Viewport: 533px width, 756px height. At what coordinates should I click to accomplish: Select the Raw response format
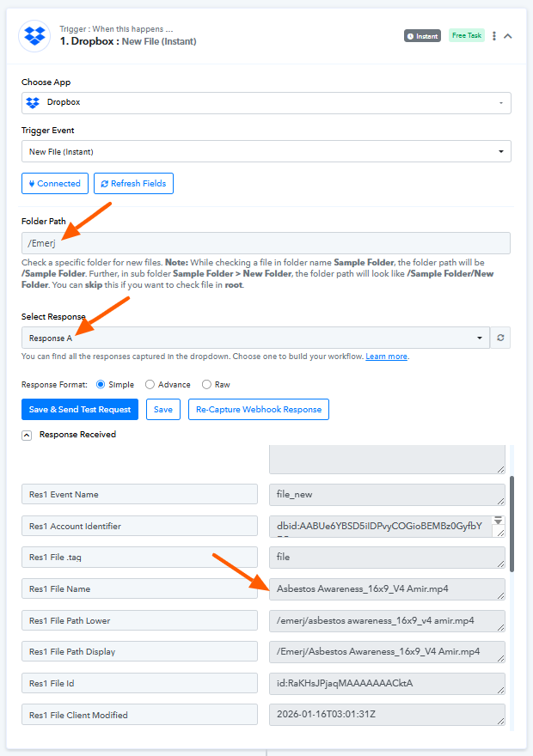206,385
